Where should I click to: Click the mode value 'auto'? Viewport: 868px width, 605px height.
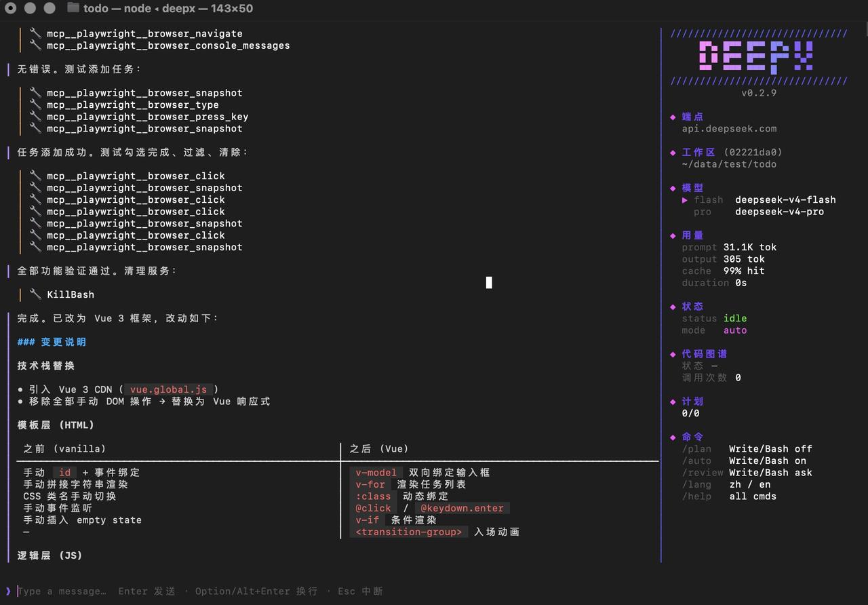click(x=735, y=330)
